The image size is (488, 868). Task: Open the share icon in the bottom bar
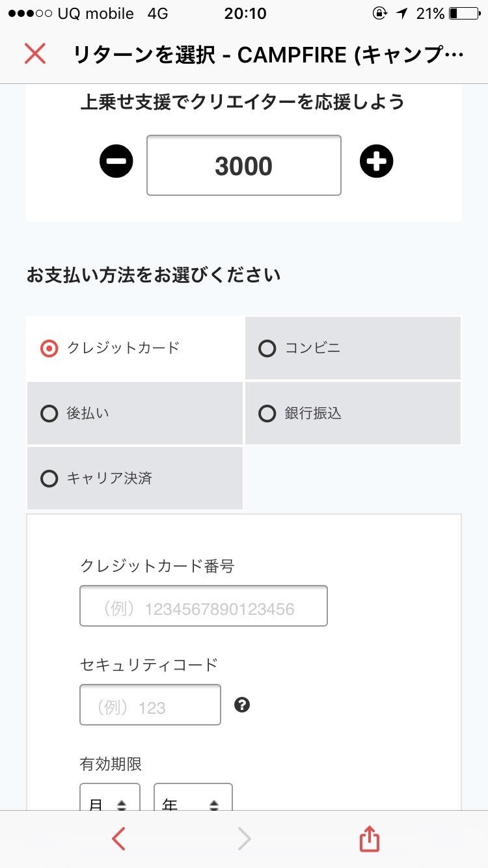pyautogui.click(x=369, y=839)
